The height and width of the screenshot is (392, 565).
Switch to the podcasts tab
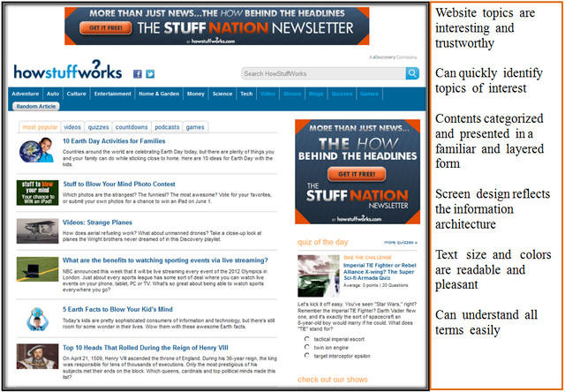(167, 127)
